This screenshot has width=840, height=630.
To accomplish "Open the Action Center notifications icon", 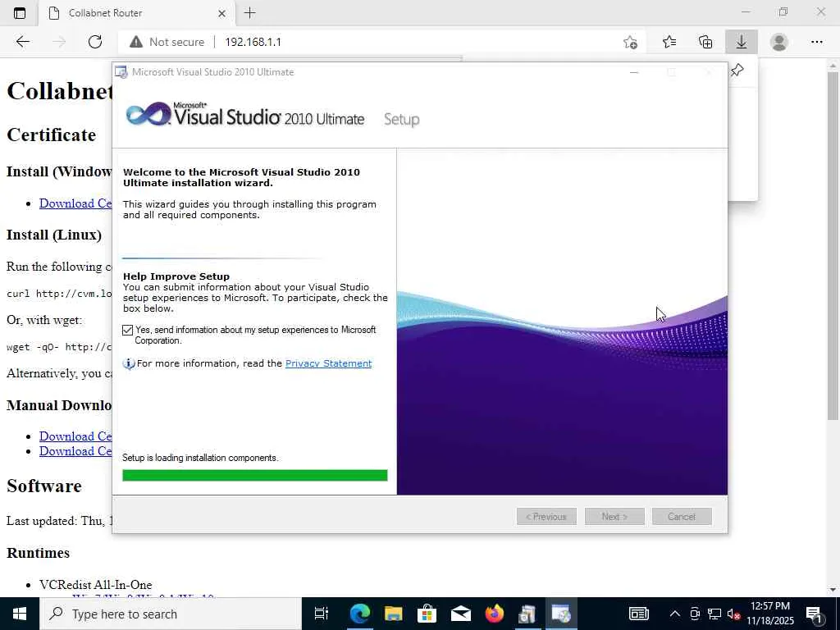I will pyautogui.click(x=814, y=614).
